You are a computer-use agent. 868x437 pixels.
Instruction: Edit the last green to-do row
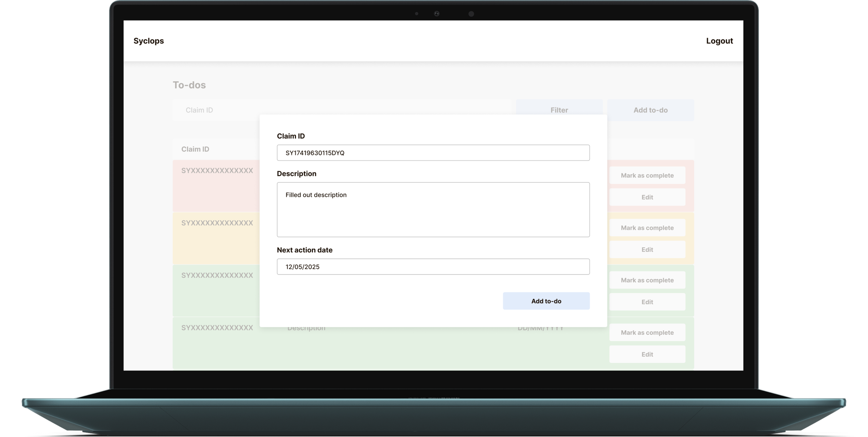647,354
